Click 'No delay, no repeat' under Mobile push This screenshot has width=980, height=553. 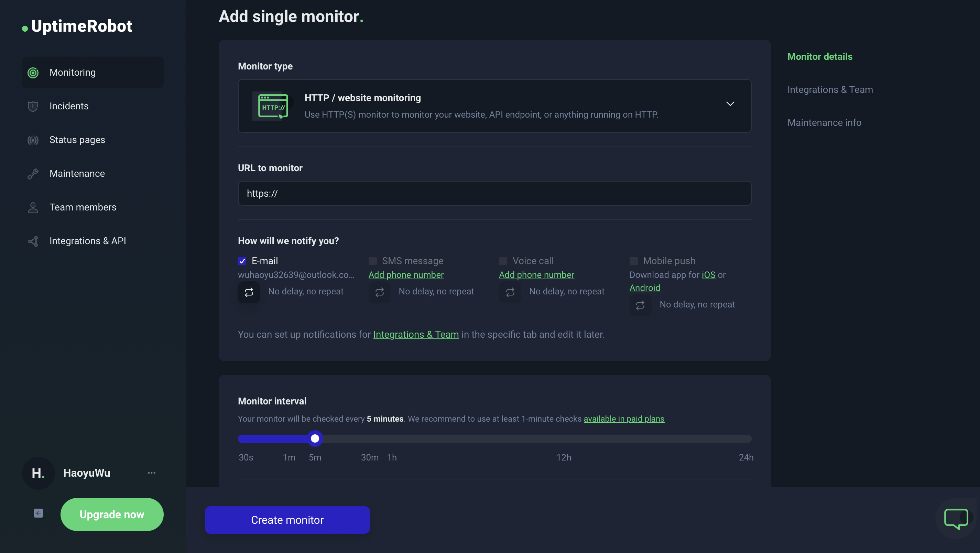(x=697, y=304)
